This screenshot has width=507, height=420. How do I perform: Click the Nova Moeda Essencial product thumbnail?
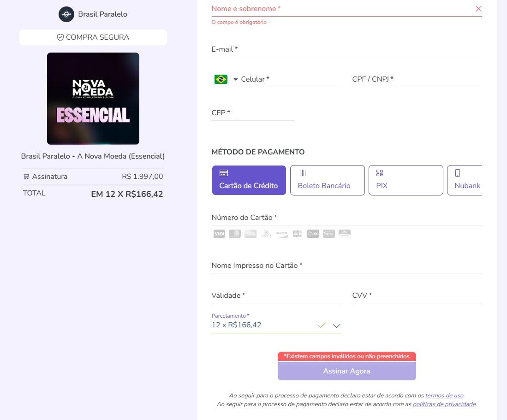[93, 99]
